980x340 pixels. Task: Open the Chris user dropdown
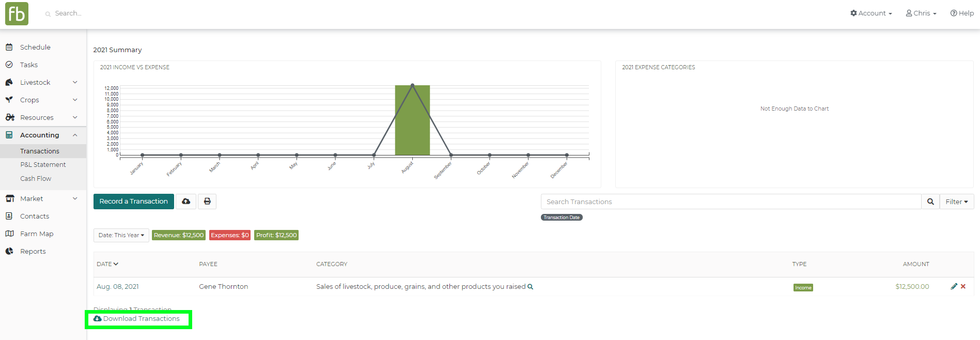pos(921,13)
